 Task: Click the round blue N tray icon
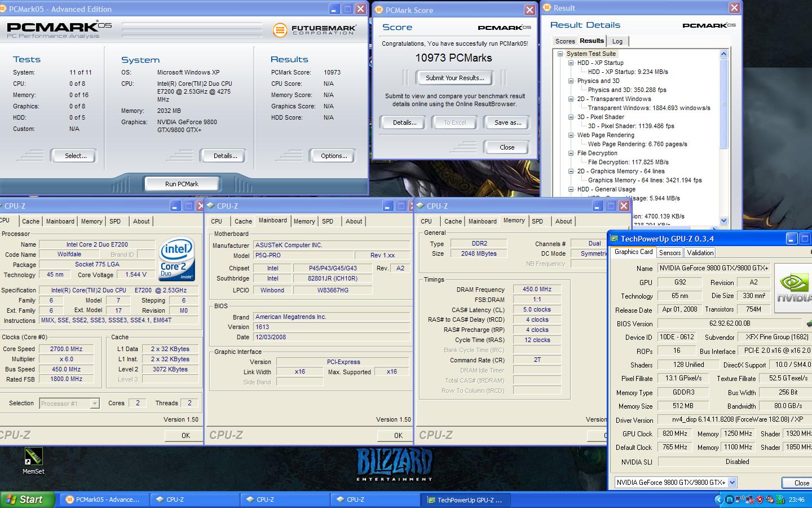point(729,500)
